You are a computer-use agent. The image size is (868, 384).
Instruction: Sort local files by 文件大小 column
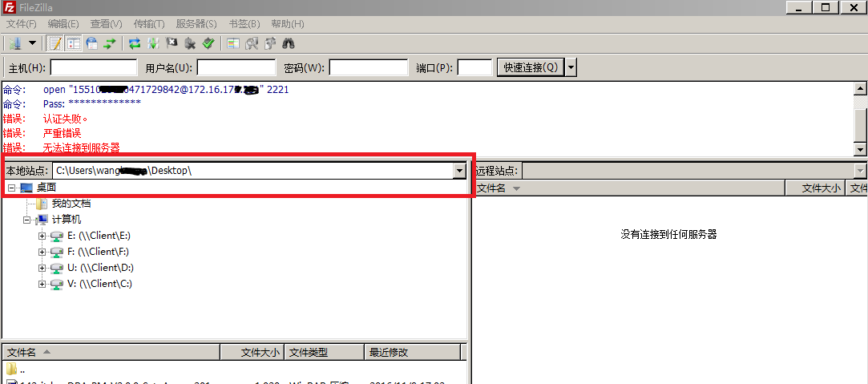[252, 352]
